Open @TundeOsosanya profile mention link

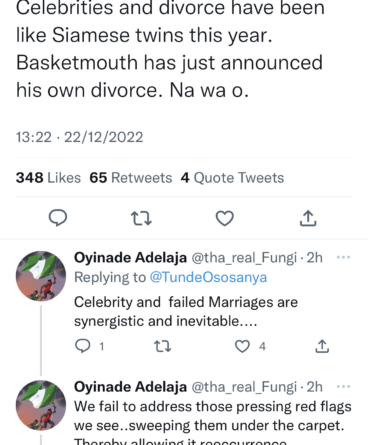coord(208,277)
